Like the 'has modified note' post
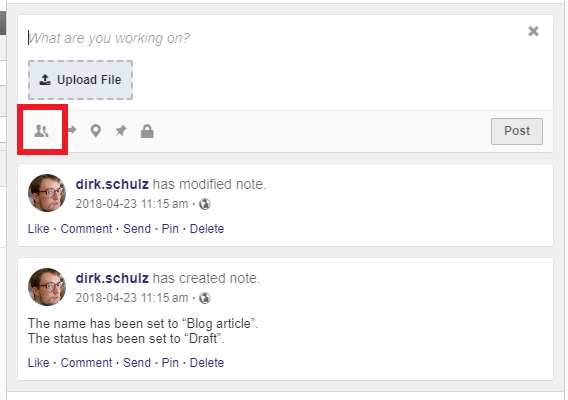568x400 pixels. click(38, 229)
